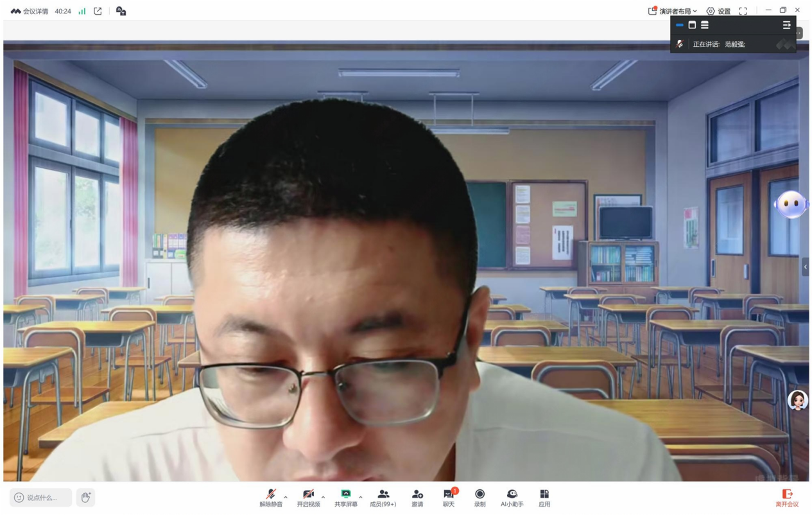Image resolution: width=812 pixels, height=515 pixels.
Task: Click 离开会议 leave meeting button
Action: 787,498
